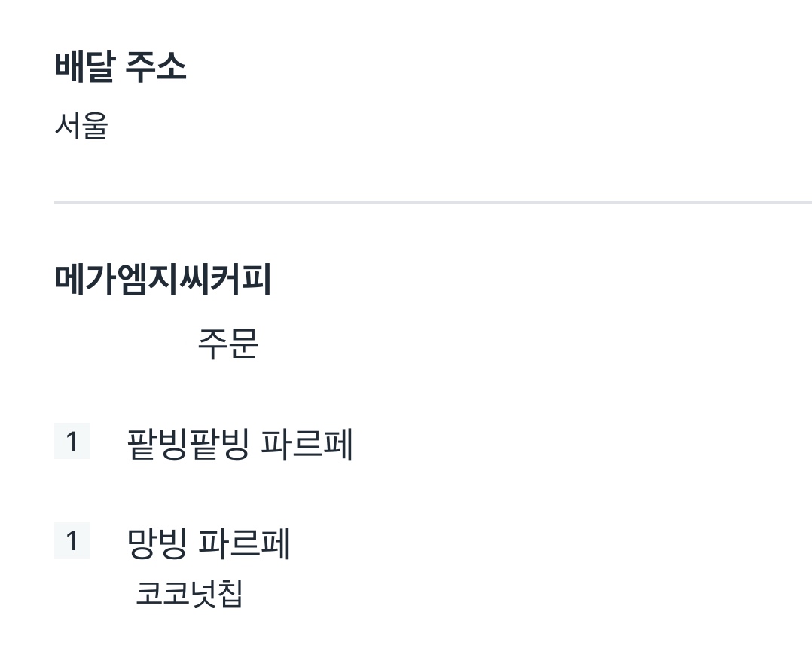Viewport: 812px width, 658px height.
Task: Click the quantity badge next to 팥빙팥빙 파르페
Action: pyautogui.click(x=72, y=441)
